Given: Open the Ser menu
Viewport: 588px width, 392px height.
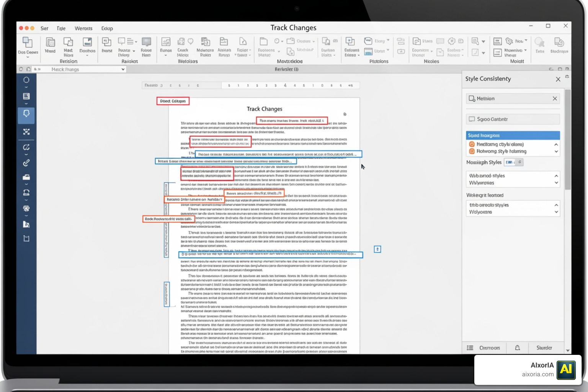Looking at the screenshot, I should pyautogui.click(x=44, y=28).
